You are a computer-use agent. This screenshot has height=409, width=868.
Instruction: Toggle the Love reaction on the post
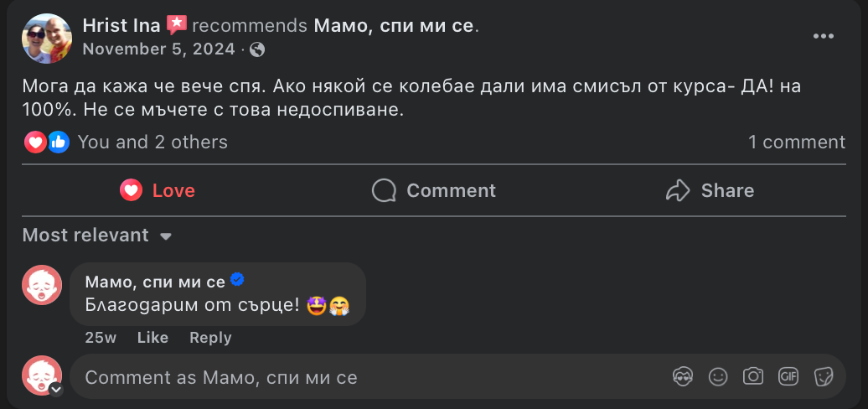[158, 191]
